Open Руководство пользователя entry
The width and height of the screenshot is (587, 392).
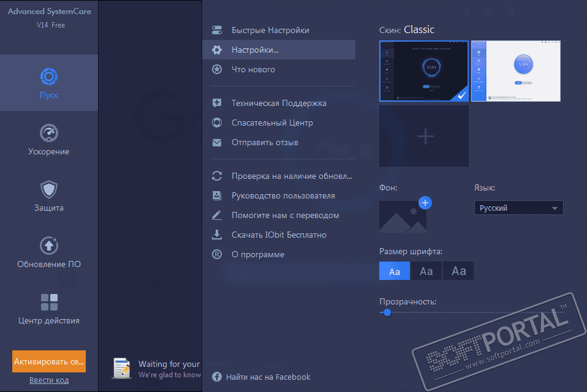pos(279,195)
